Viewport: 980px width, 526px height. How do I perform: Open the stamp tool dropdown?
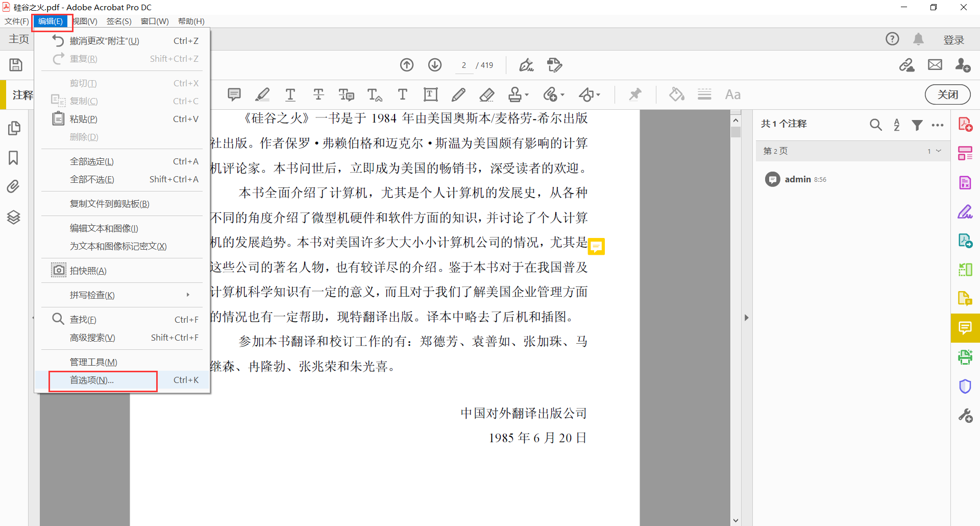(x=519, y=94)
